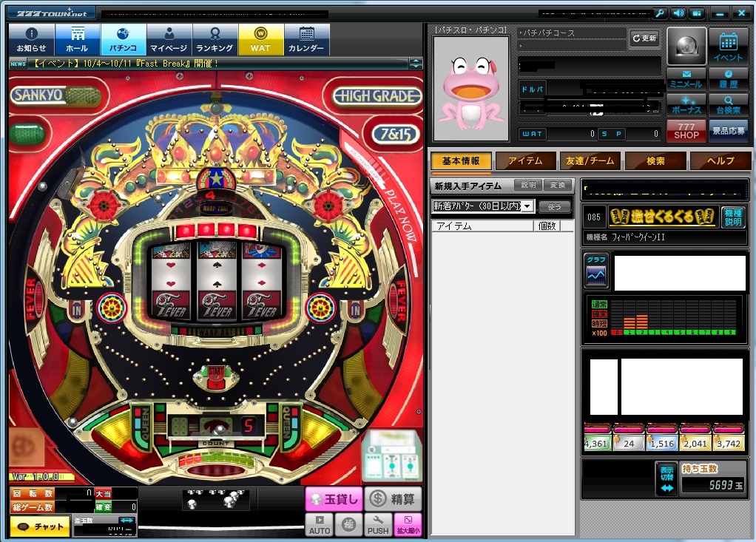Open the ランキング ranking page
This screenshot has width=756, height=542.
[215, 39]
